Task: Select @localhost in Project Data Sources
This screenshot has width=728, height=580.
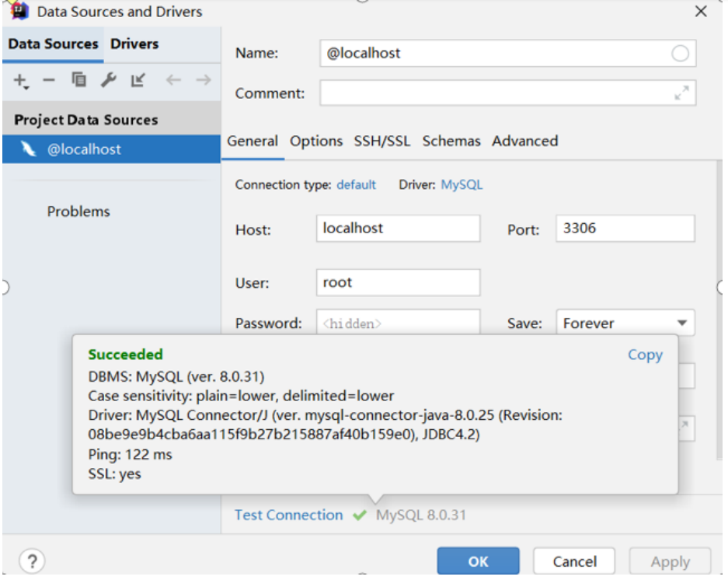Action: pyautogui.click(x=111, y=149)
